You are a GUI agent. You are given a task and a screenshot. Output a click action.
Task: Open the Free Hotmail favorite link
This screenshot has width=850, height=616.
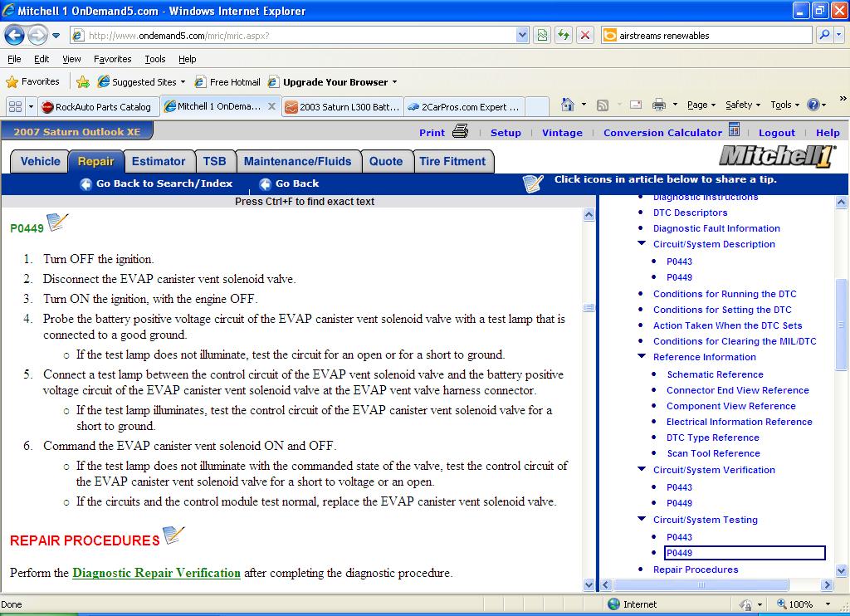click(227, 82)
